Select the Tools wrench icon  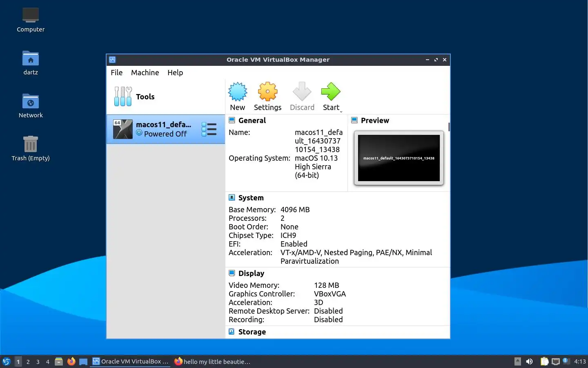coord(123,96)
